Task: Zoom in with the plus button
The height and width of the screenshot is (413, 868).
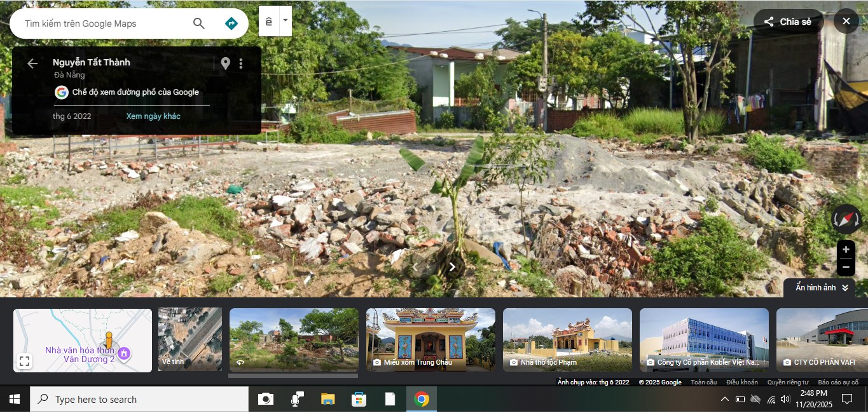Action: [846, 250]
